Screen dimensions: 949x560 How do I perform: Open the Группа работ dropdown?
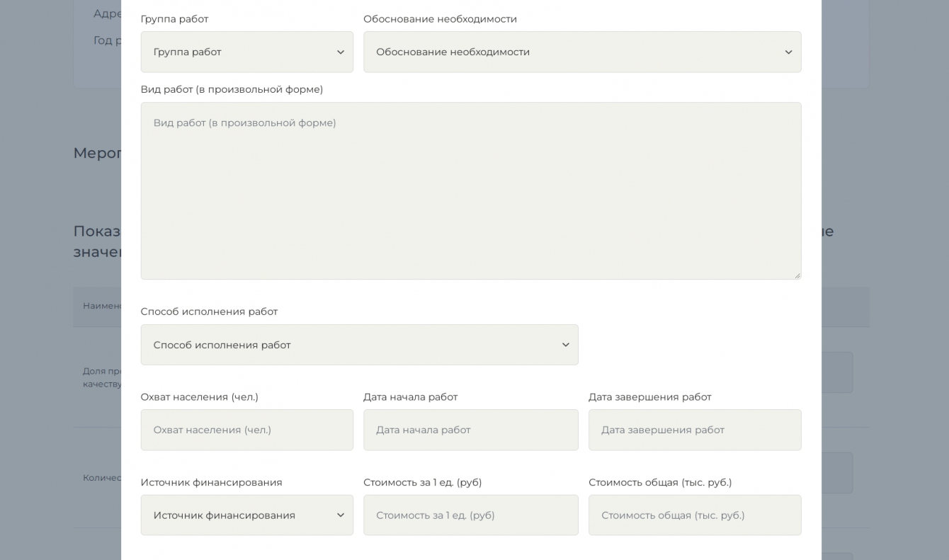click(246, 52)
